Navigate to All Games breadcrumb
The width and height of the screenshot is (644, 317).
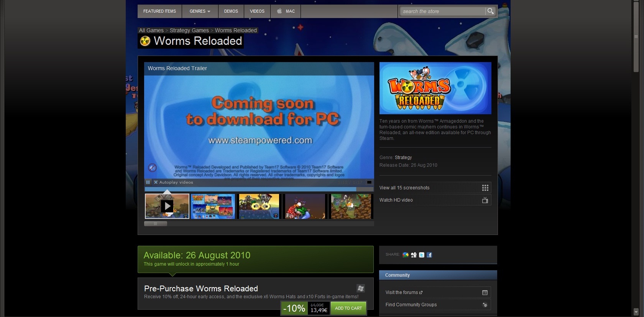pos(151,30)
